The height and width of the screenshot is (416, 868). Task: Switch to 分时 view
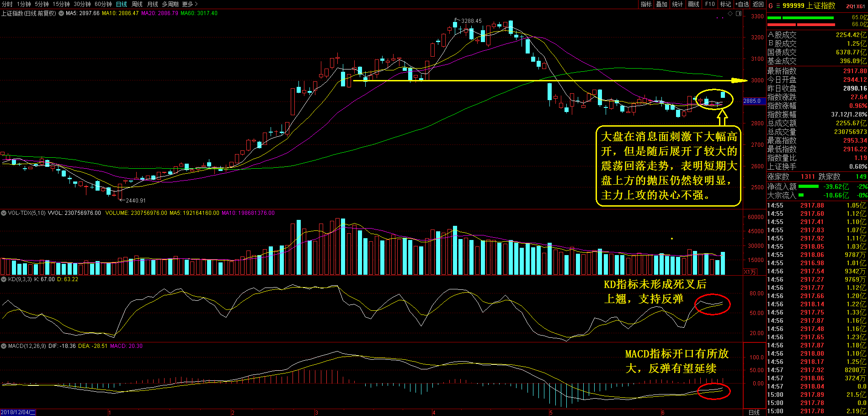(7, 4)
